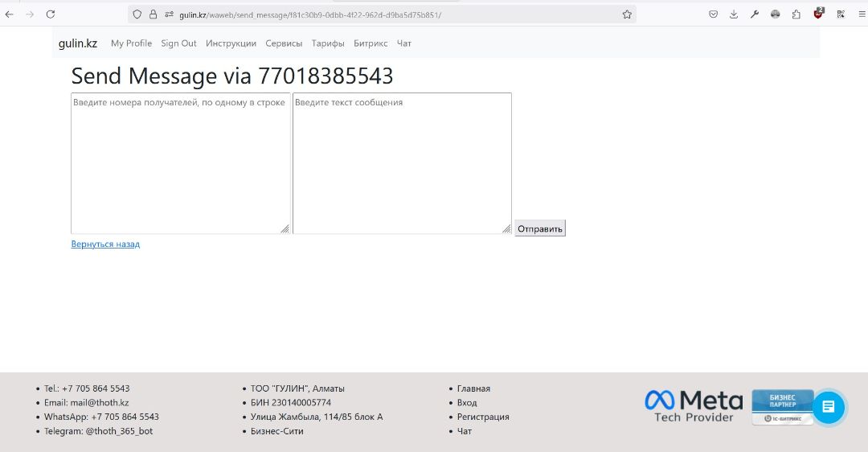
Task: Click the browser URL address bar
Action: 386,14
